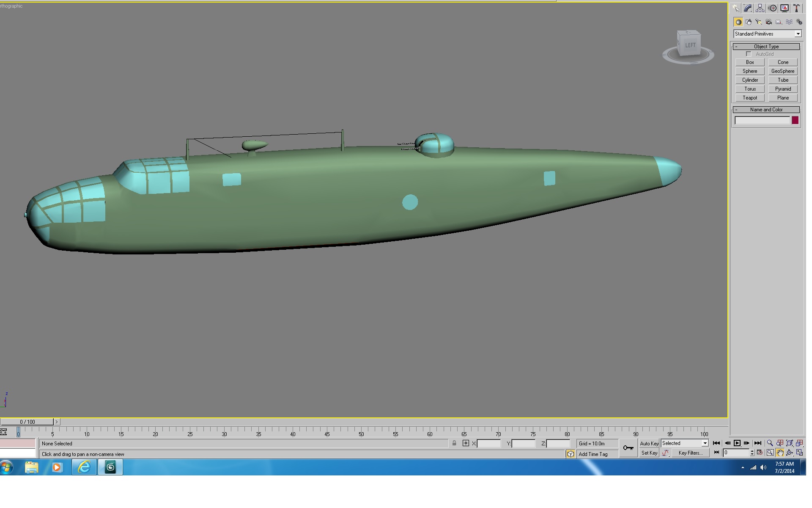Enable the AutoGrid checkbox
This screenshot has height=508, width=812.
749,54
